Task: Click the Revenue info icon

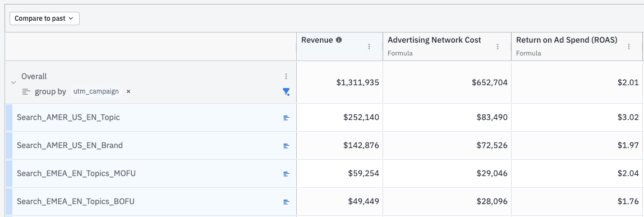Action: 339,40
